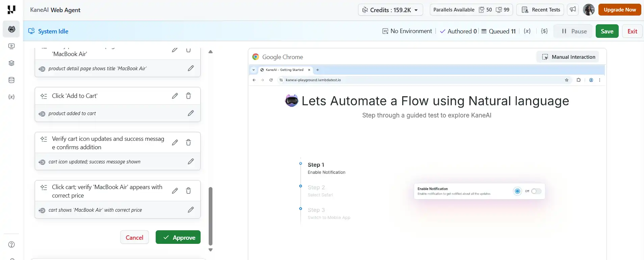Go back in the embedded Chrome browser
Viewport: 644px width, 260px height.
click(254, 80)
